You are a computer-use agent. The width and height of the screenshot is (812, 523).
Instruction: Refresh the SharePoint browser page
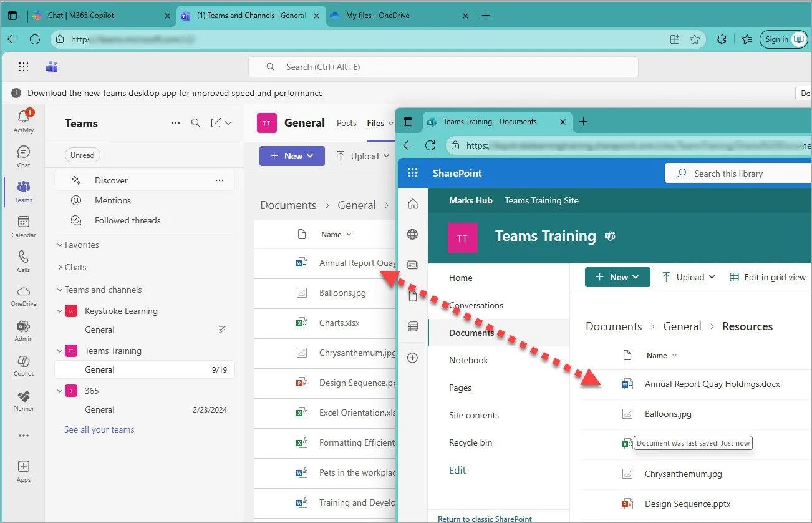tap(430, 145)
